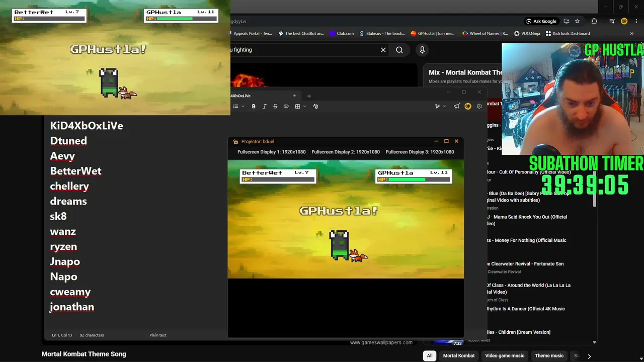Screen dimensions: 644x362
Task: Open the Stake.us bookmark
Action: 382,34
